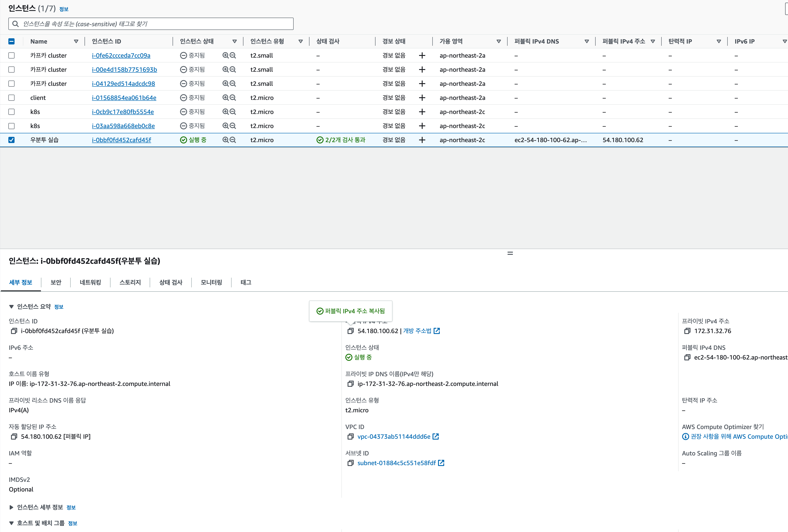Copy the VPC ID value
Viewport: 788px width, 532px height.
[x=350, y=437]
